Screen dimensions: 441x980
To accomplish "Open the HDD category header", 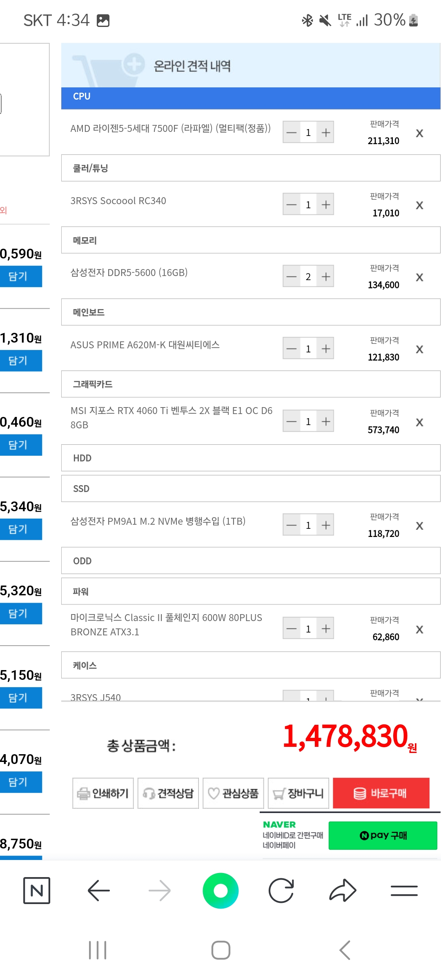I will click(x=251, y=458).
